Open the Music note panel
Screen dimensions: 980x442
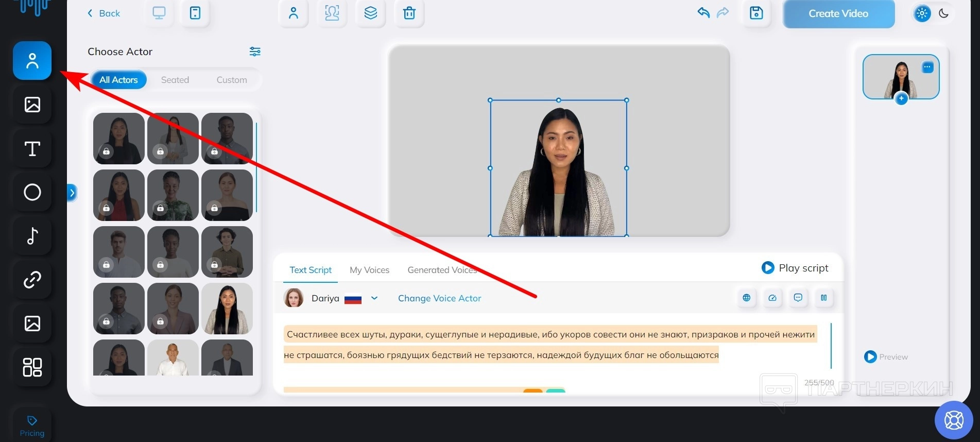pos(32,236)
